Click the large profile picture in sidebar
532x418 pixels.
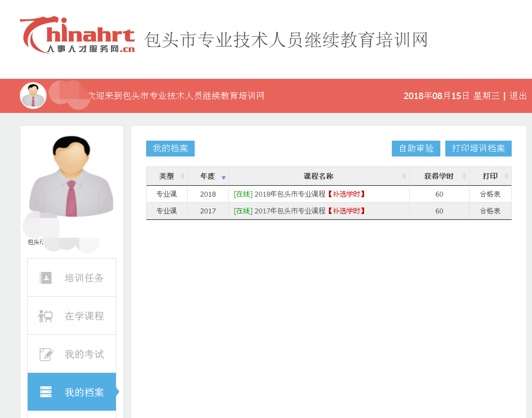click(71, 176)
